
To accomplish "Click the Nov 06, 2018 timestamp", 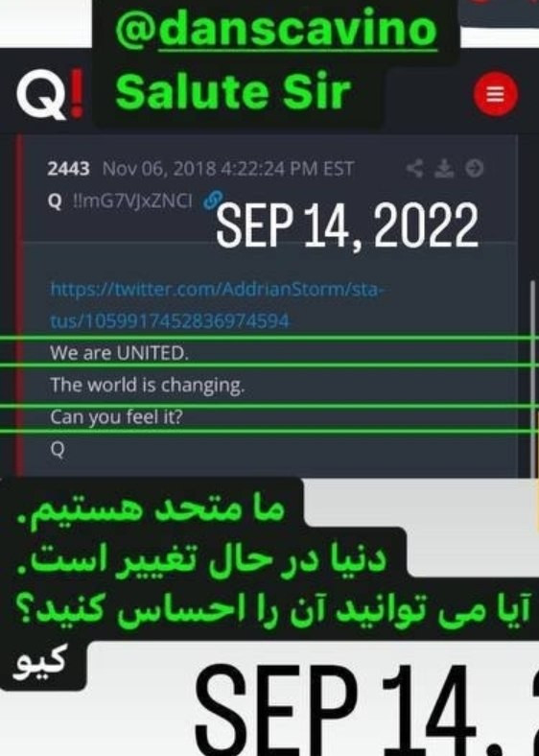I will coord(228,169).
